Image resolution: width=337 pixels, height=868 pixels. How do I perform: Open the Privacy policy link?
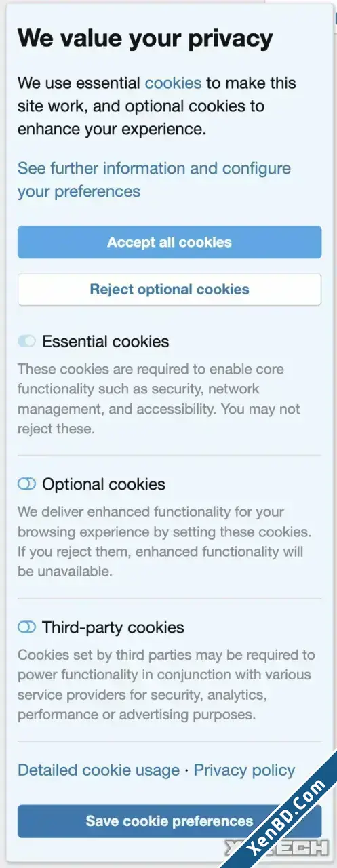point(244,770)
